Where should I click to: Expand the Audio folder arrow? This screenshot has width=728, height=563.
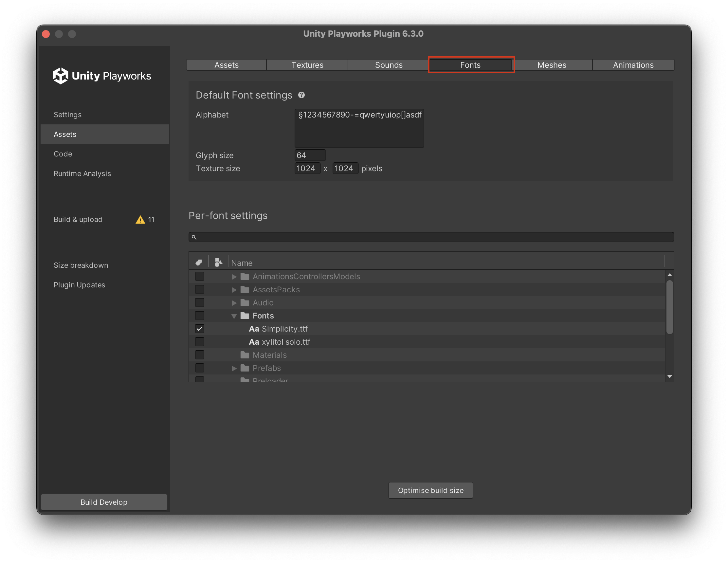234,303
